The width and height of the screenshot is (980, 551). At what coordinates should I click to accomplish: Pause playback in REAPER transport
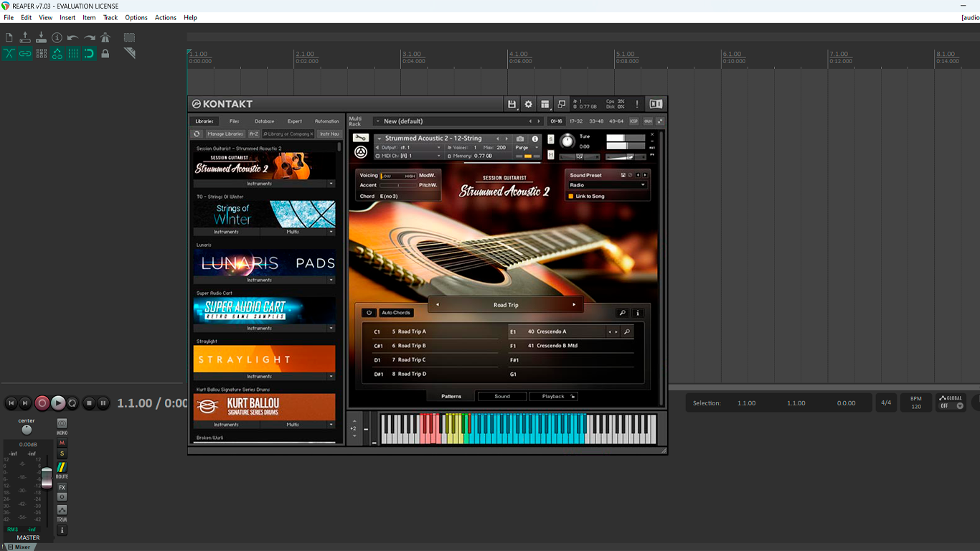103,403
